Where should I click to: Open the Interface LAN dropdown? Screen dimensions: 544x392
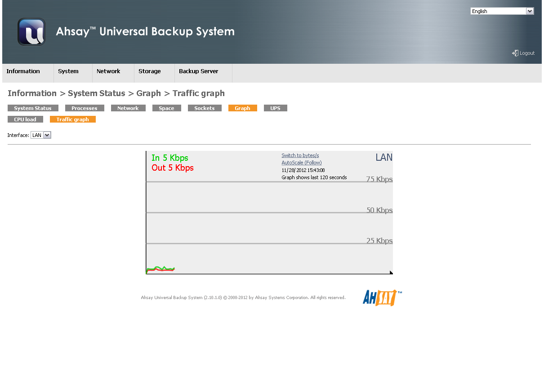pos(41,135)
